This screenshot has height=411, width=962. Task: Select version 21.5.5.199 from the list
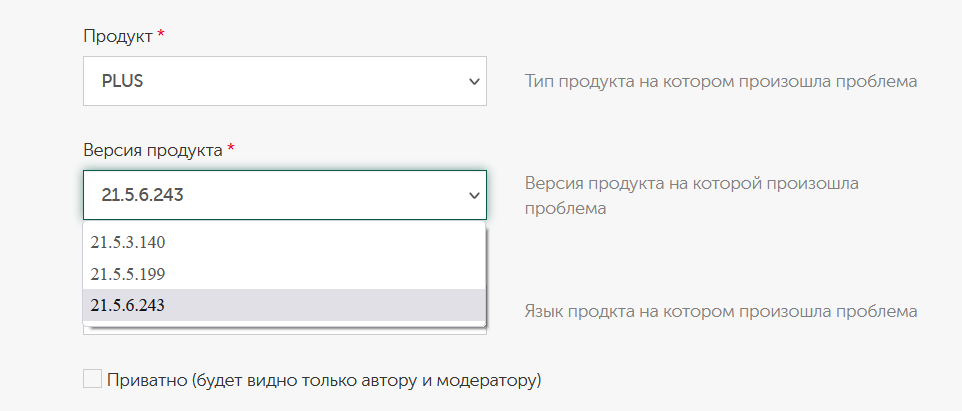(x=284, y=274)
